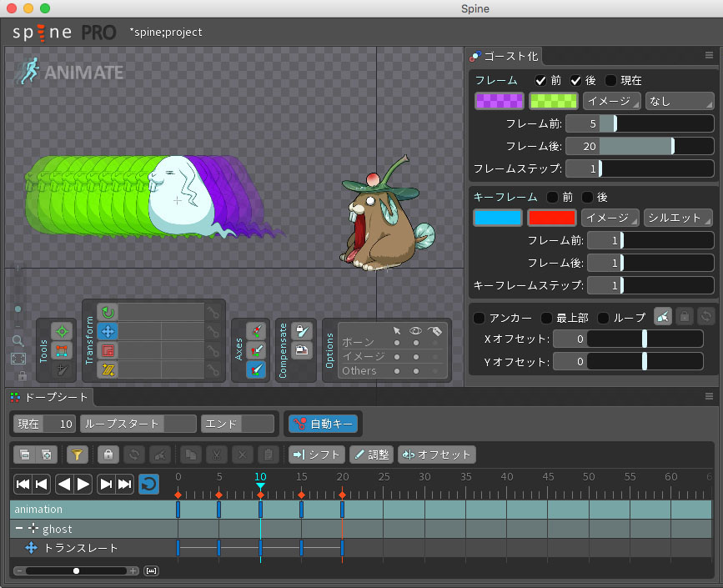
Task: Uncheck フレーム 後 checkbox
Action: click(575, 81)
